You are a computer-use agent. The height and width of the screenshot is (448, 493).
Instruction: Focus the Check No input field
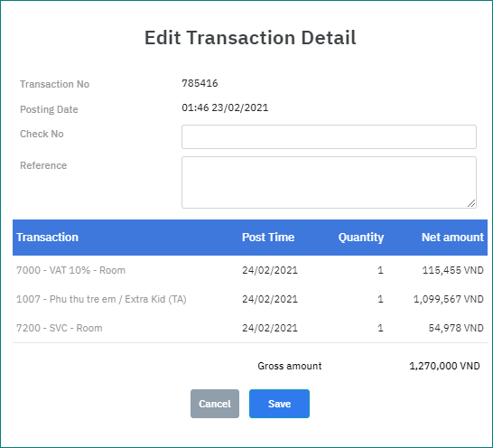click(329, 137)
